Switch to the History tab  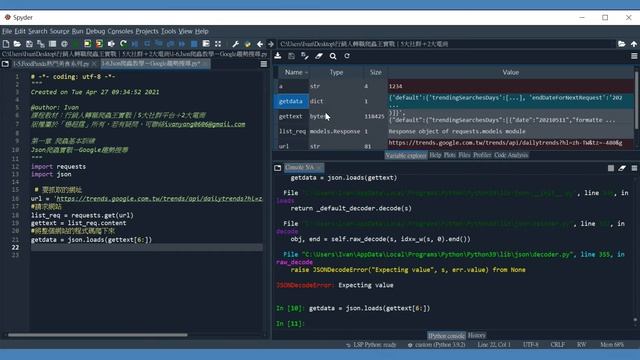pyautogui.click(x=476, y=336)
